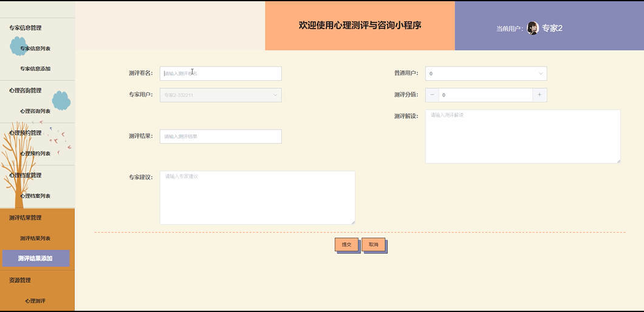The width and height of the screenshot is (644, 312).
Task: Click into the 专家建议 textarea
Action: tap(258, 198)
